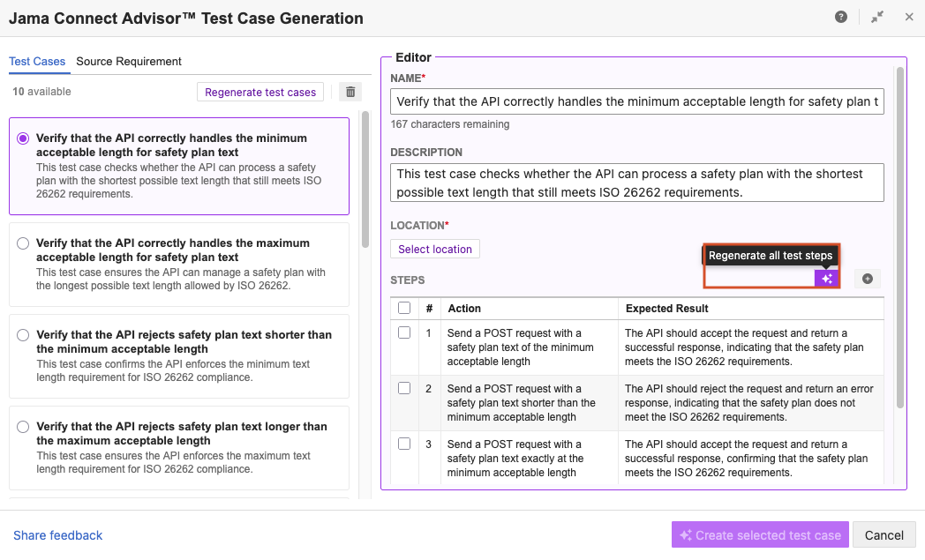Click into the NAME input field

[637, 101]
